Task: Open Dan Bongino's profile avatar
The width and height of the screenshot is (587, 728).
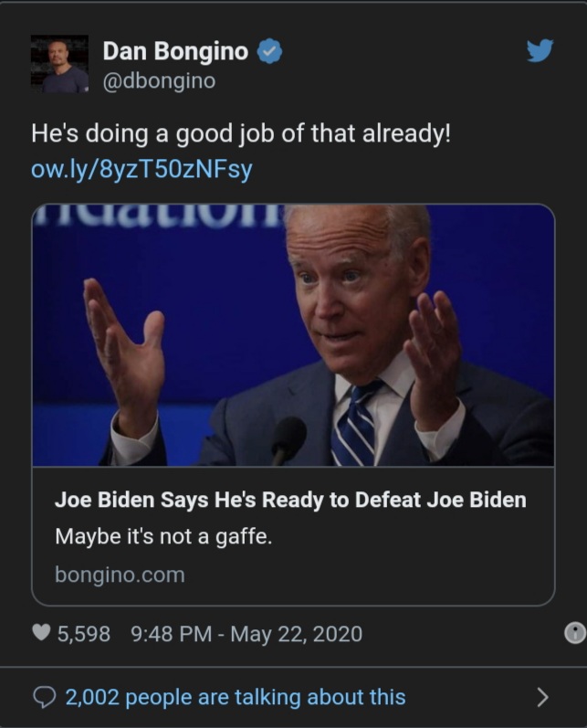Action: tap(59, 64)
